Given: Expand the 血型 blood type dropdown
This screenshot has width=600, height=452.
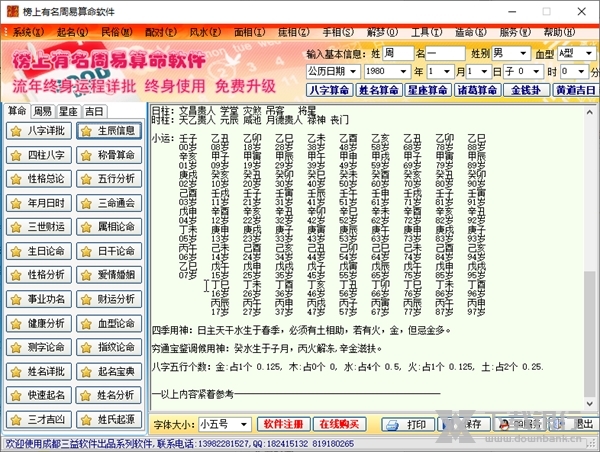Looking at the screenshot, I should (589, 53).
